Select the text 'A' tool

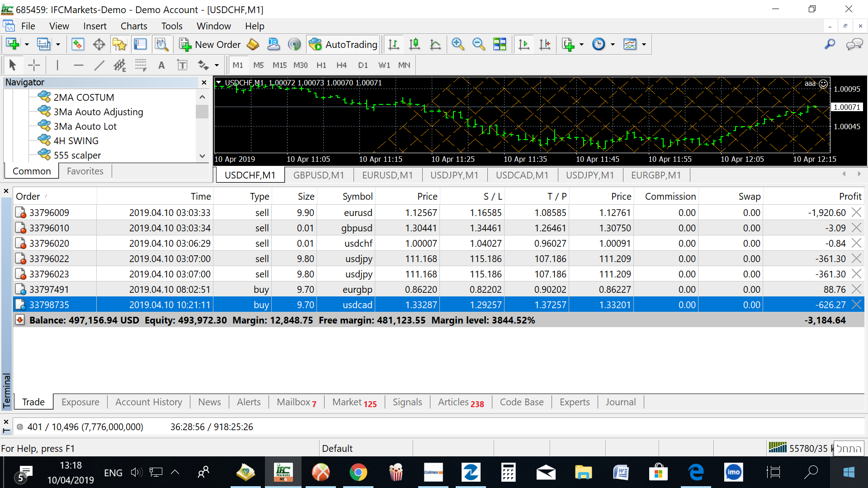161,65
